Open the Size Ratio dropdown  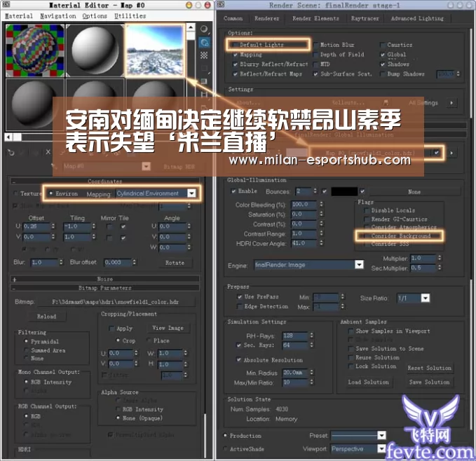(426, 298)
